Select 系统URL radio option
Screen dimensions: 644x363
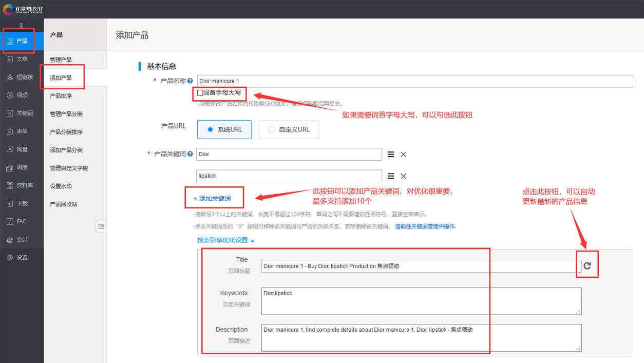pyautogui.click(x=210, y=130)
